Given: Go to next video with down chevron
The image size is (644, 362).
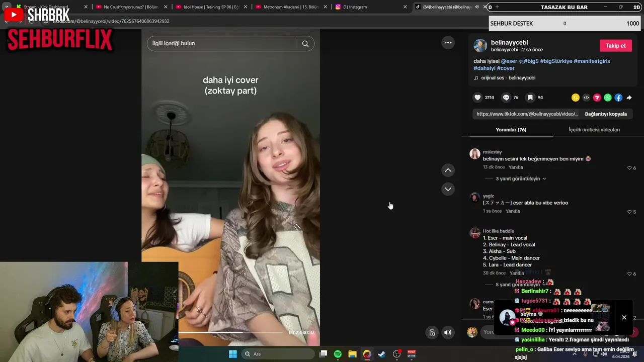Looking at the screenshot, I should (x=448, y=189).
